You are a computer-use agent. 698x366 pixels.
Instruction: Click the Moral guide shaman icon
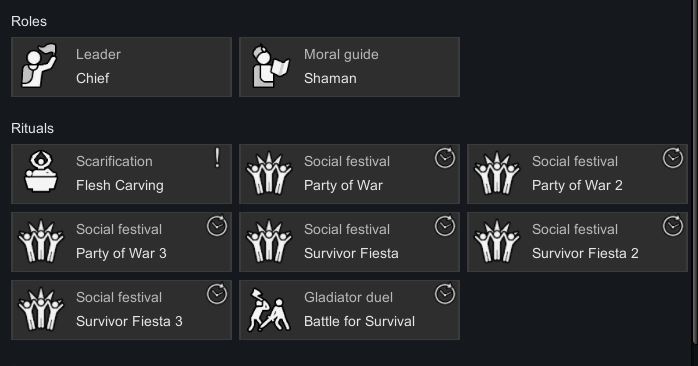pyautogui.click(x=270, y=66)
